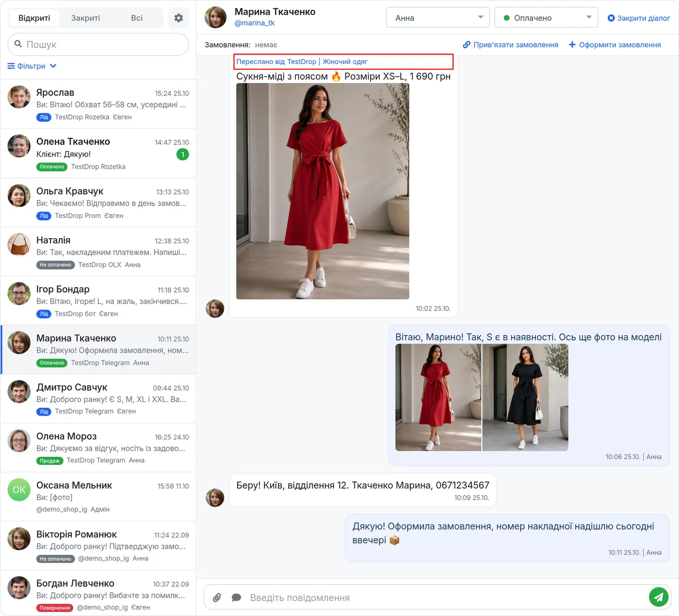Switch to Всі tab

click(137, 18)
